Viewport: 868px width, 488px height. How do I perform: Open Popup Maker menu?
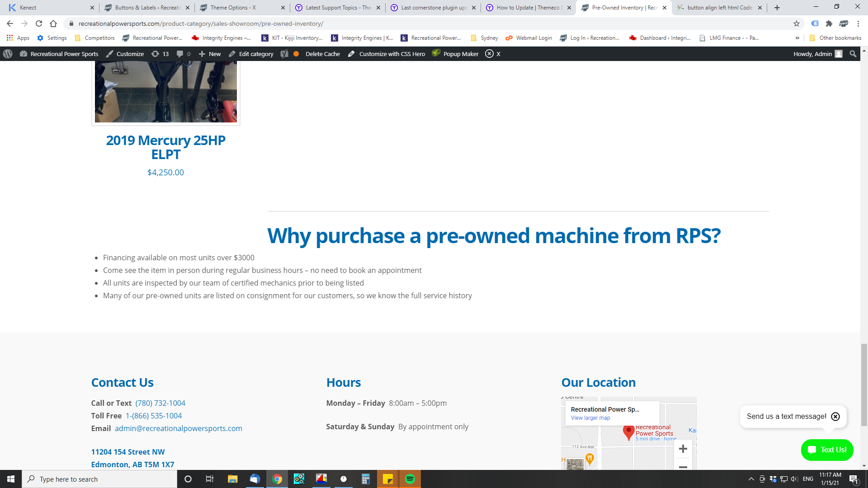pos(455,54)
